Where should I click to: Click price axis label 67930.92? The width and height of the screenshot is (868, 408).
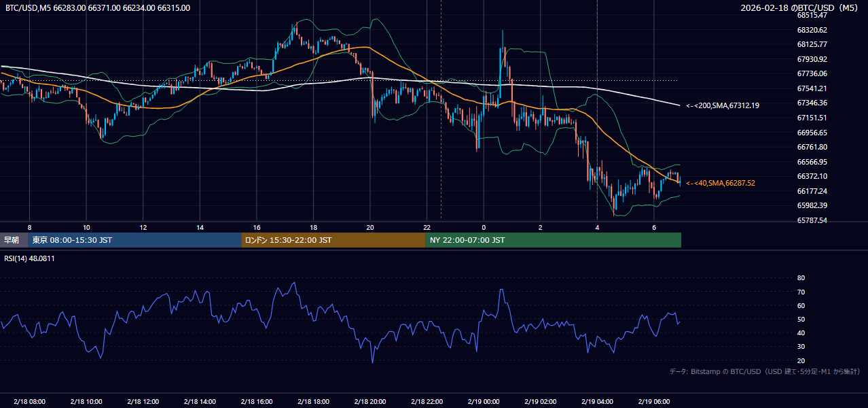pos(812,59)
